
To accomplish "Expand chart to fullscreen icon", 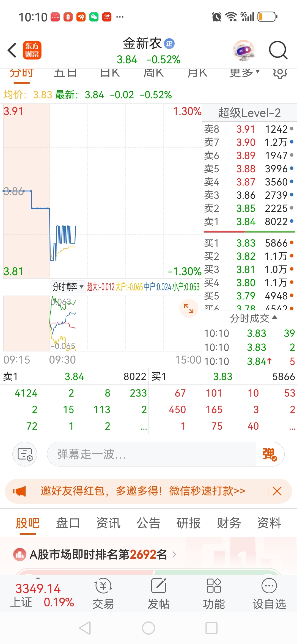I will point(189,308).
